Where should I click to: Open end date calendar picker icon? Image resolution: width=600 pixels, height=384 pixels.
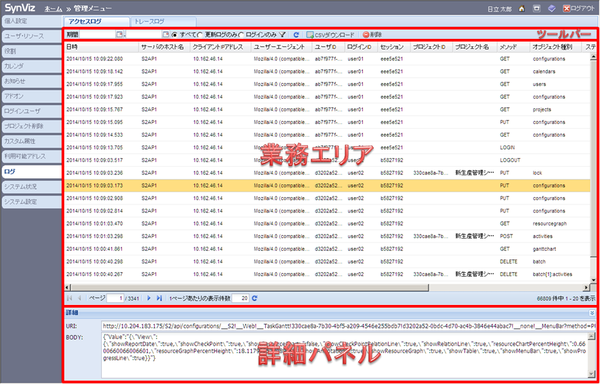tap(166, 34)
